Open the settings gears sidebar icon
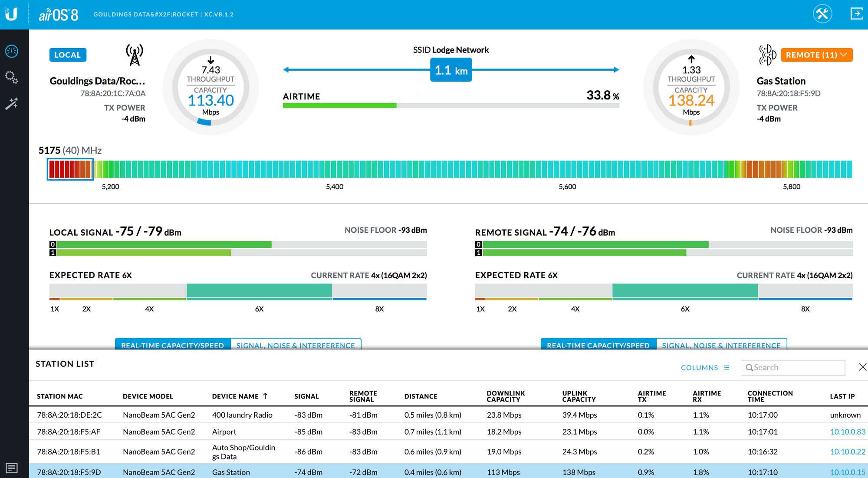The image size is (868, 478). tap(12, 77)
